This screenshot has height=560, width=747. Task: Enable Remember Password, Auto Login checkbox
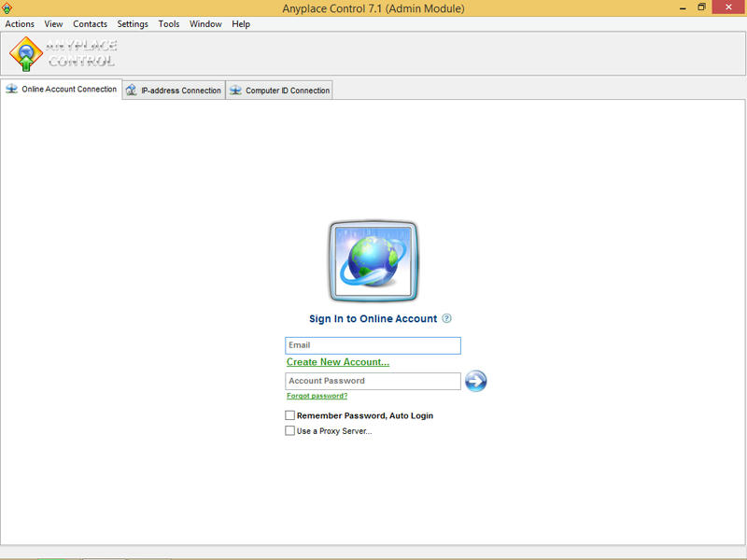289,415
